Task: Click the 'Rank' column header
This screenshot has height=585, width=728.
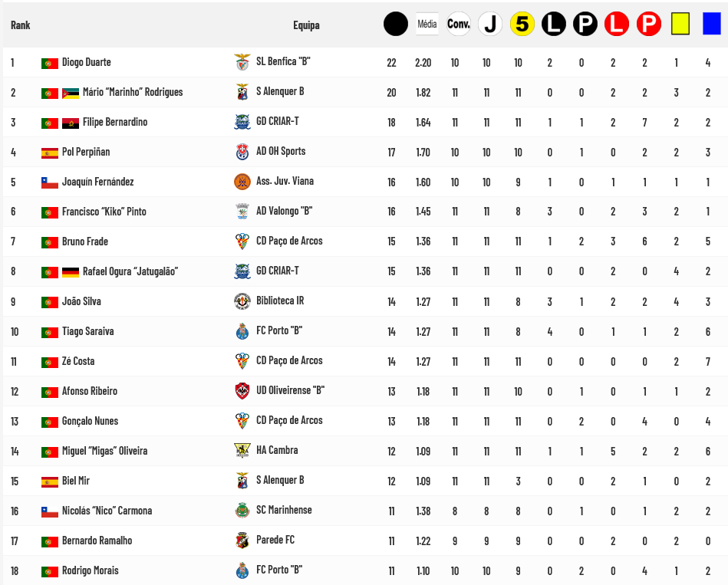Action: (x=21, y=25)
